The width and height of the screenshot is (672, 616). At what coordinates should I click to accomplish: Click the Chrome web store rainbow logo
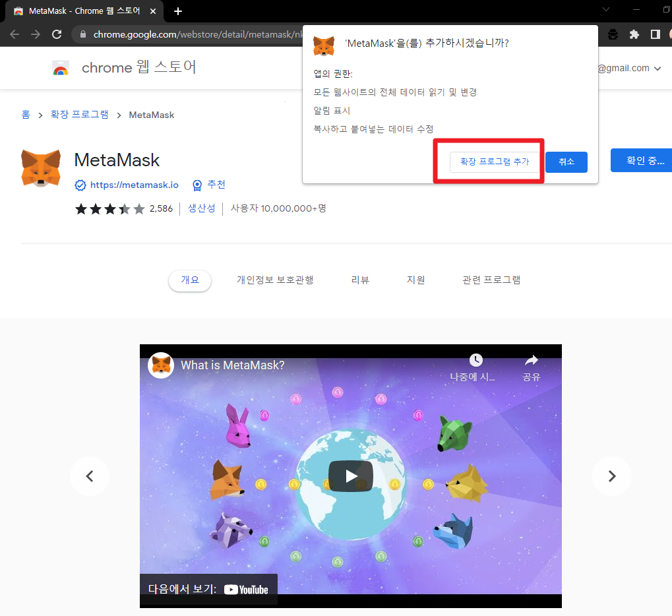coord(61,68)
